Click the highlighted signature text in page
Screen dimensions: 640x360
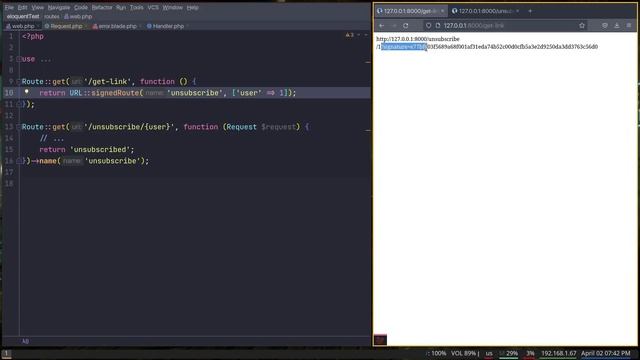(404, 47)
